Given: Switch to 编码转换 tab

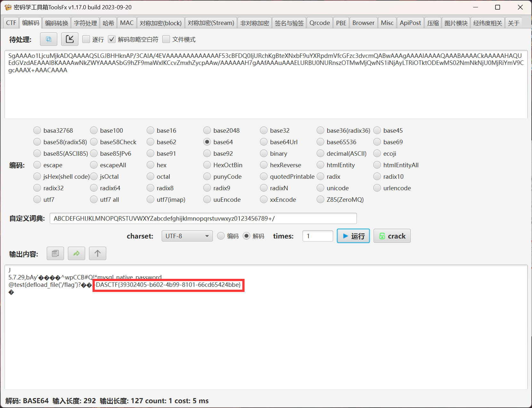Looking at the screenshot, I should [x=57, y=23].
